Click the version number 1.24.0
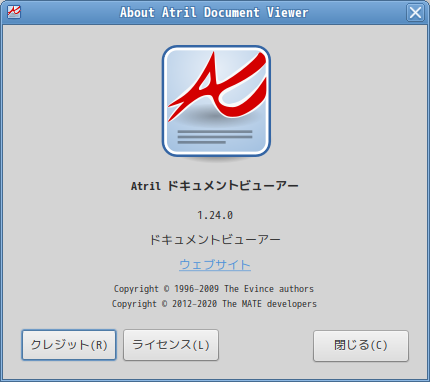 [215, 215]
